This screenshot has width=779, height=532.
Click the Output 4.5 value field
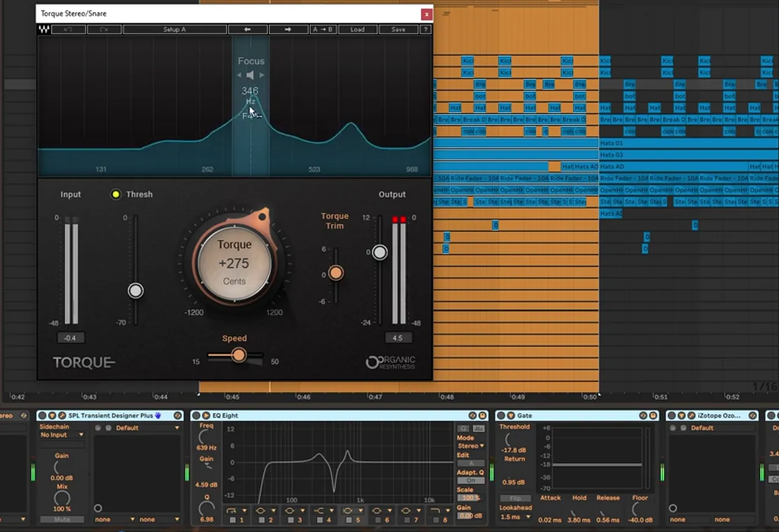click(x=398, y=338)
